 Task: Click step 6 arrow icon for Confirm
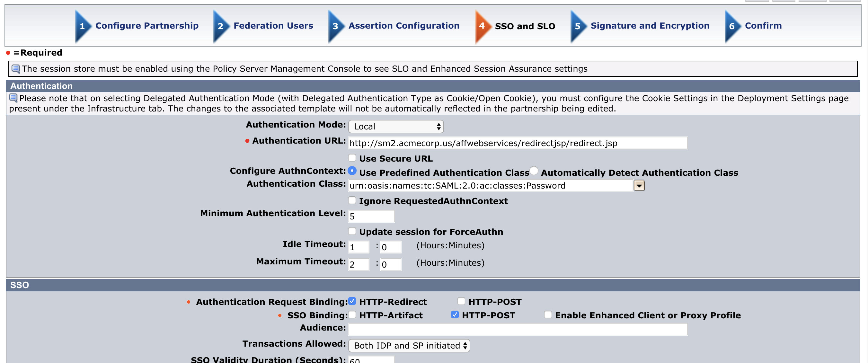732,26
